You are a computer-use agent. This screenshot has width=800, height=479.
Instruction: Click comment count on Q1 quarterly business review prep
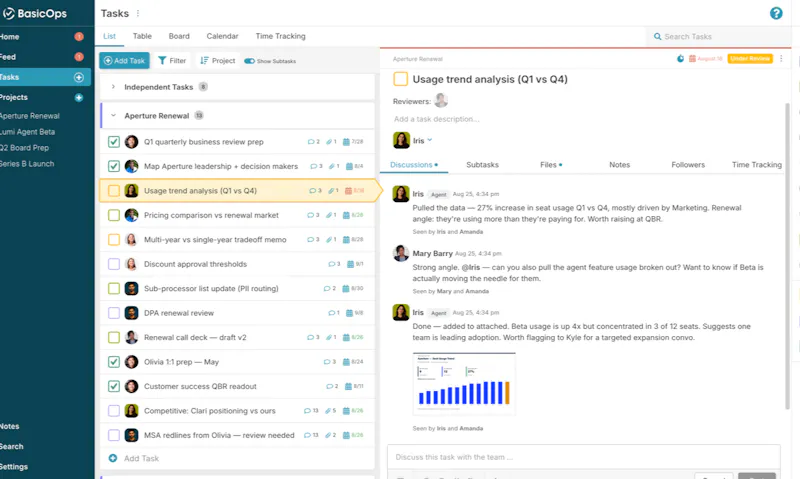pos(313,142)
